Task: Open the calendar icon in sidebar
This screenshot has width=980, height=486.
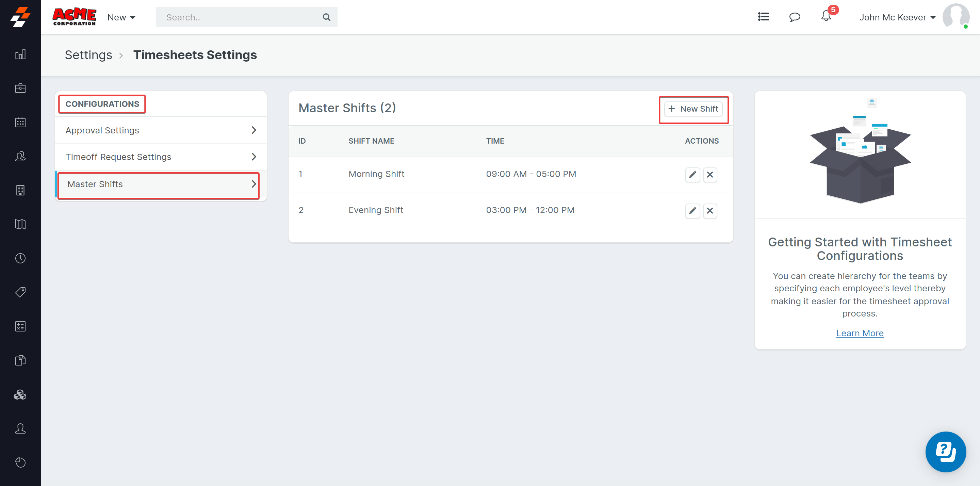Action: click(20, 122)
